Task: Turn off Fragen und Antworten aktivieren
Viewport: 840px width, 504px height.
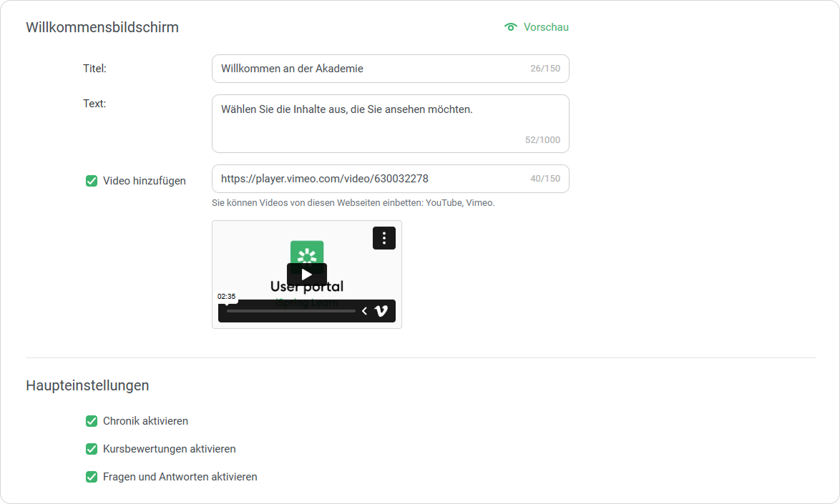Action: (92, 477)
